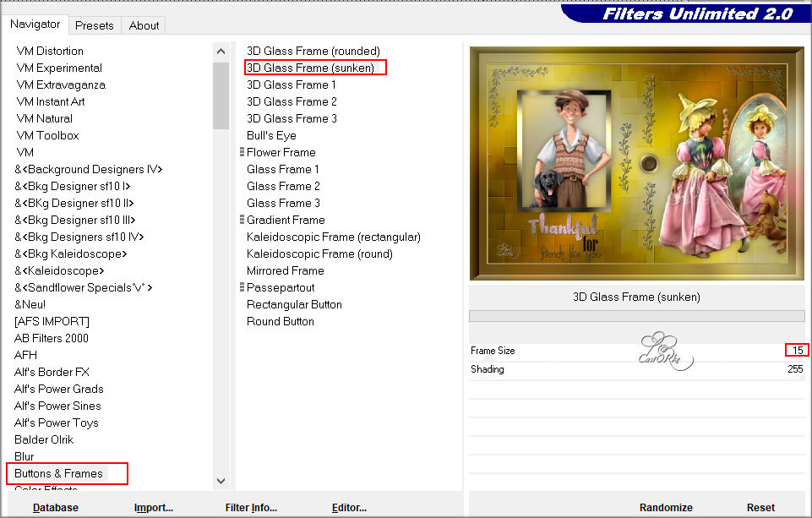Select the Alf's Power Toys category

pos(57,423)
